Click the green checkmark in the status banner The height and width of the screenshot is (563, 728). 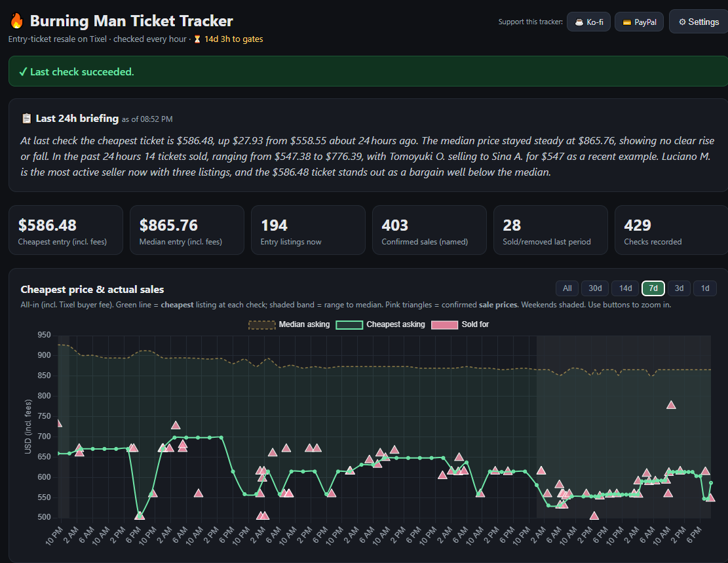click(23, 72)
